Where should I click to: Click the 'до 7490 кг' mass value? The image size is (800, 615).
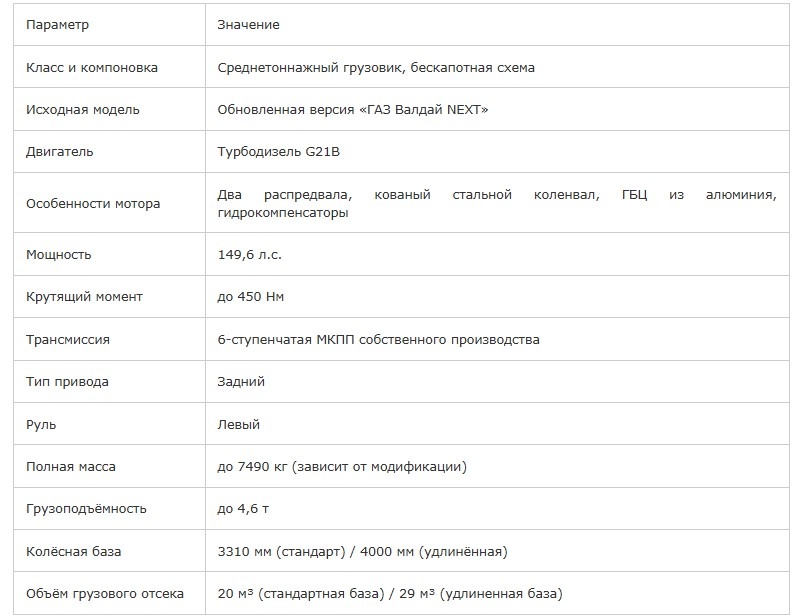pyautogui.click(x=253, y=466)
